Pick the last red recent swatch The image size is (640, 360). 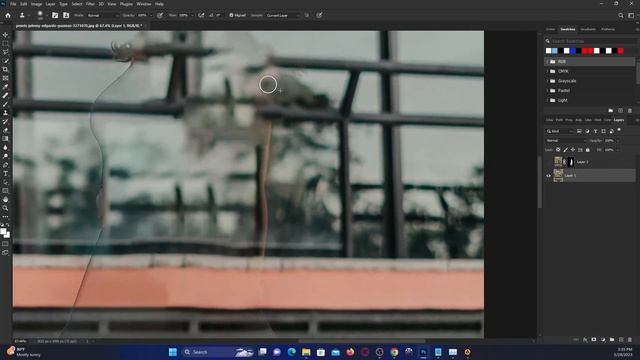(621, 51)
